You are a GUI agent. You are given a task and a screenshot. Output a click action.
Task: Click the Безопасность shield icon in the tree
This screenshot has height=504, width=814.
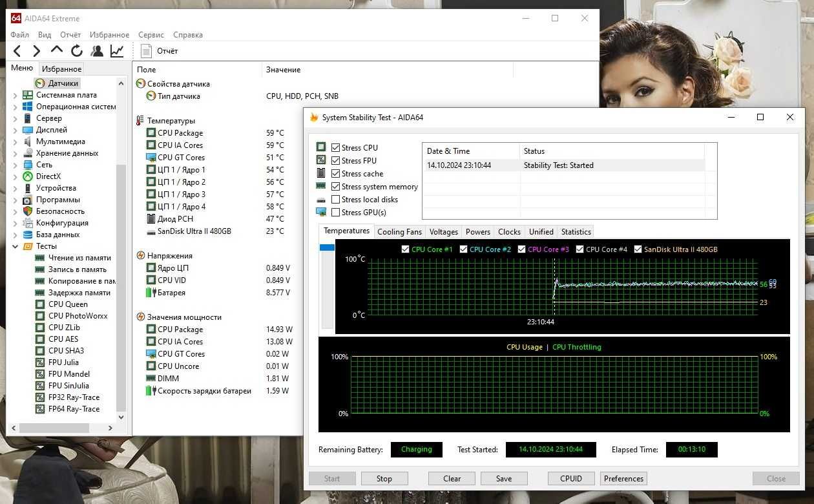28,211
